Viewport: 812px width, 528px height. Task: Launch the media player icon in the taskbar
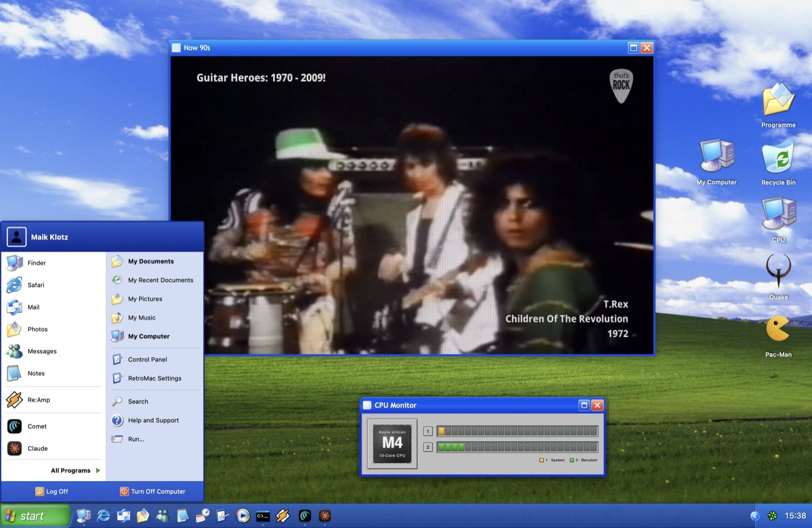243,516
